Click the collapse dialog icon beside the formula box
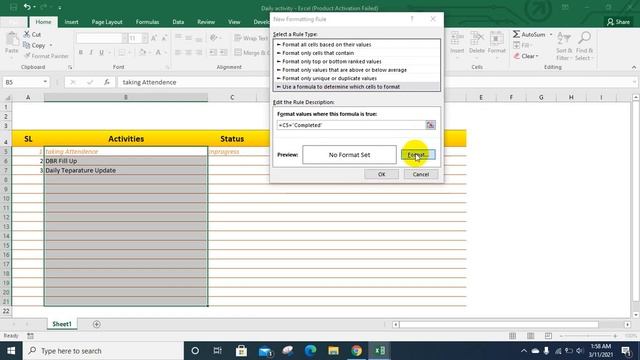The height and width of the screenshot is (360, 640). point(430,125)
